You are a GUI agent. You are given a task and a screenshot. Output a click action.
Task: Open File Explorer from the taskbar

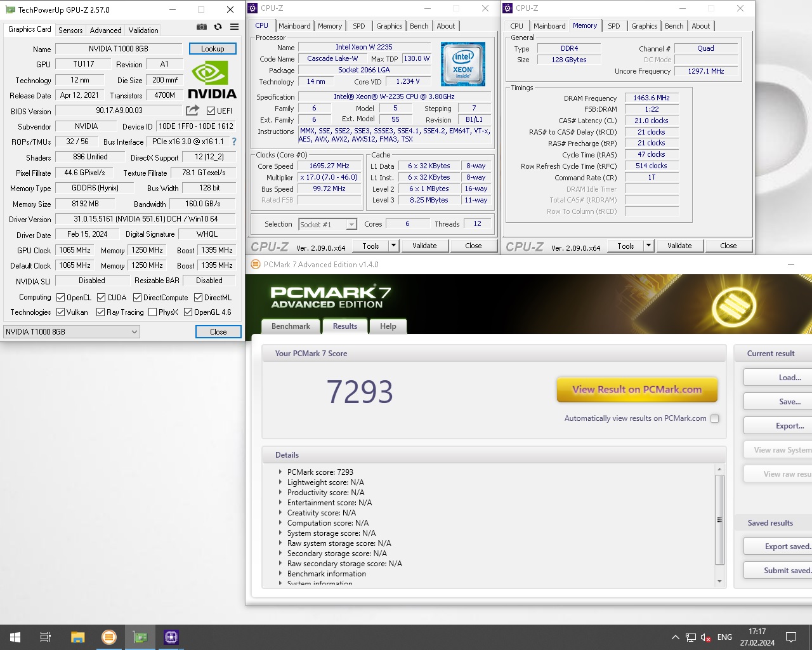point(77,637)
